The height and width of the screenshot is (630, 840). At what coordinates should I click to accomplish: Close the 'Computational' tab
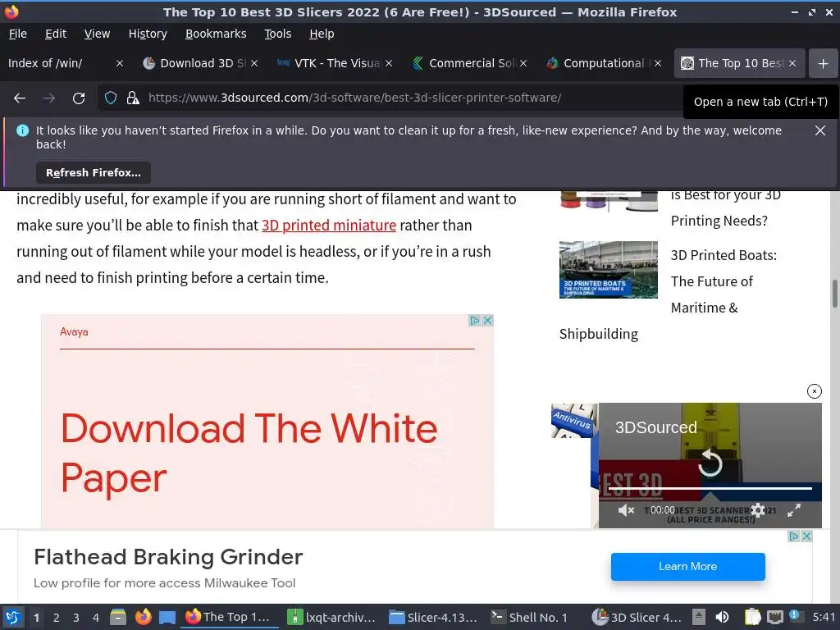tap(658, 63)
